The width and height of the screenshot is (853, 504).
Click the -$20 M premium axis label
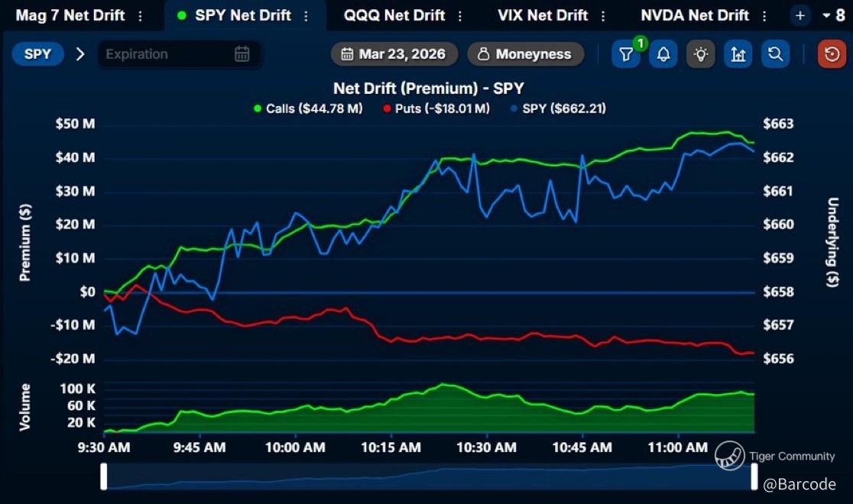73,359
